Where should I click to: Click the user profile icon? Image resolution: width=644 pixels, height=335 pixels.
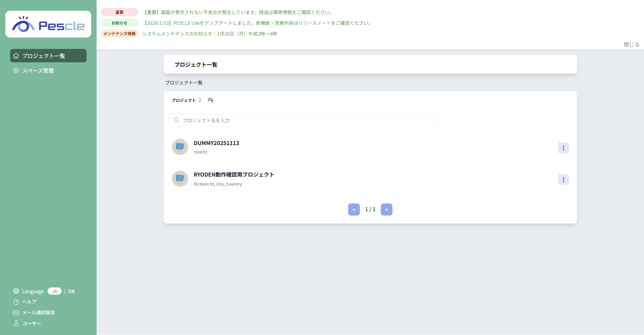pyautogui.click(x=16, y=323)
